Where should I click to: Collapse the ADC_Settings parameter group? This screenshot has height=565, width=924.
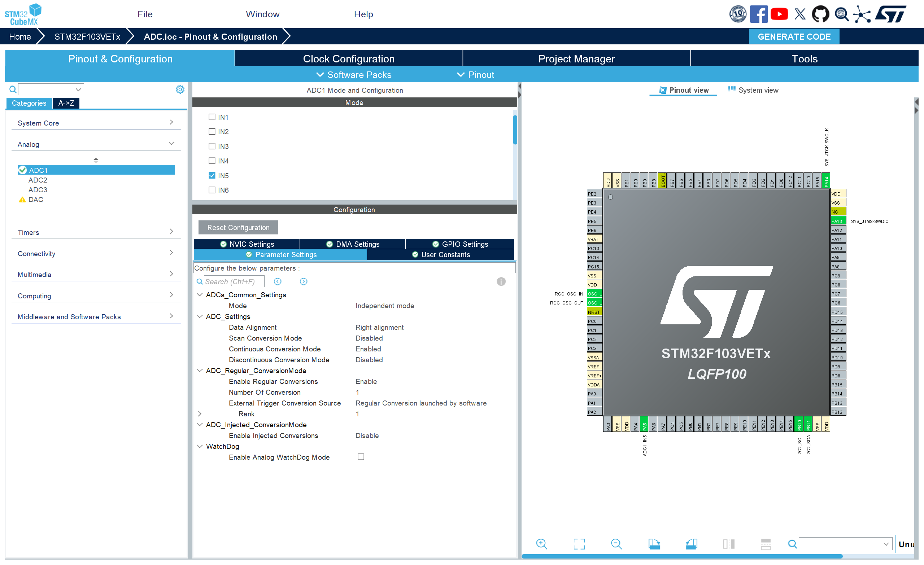coord(200,316)
